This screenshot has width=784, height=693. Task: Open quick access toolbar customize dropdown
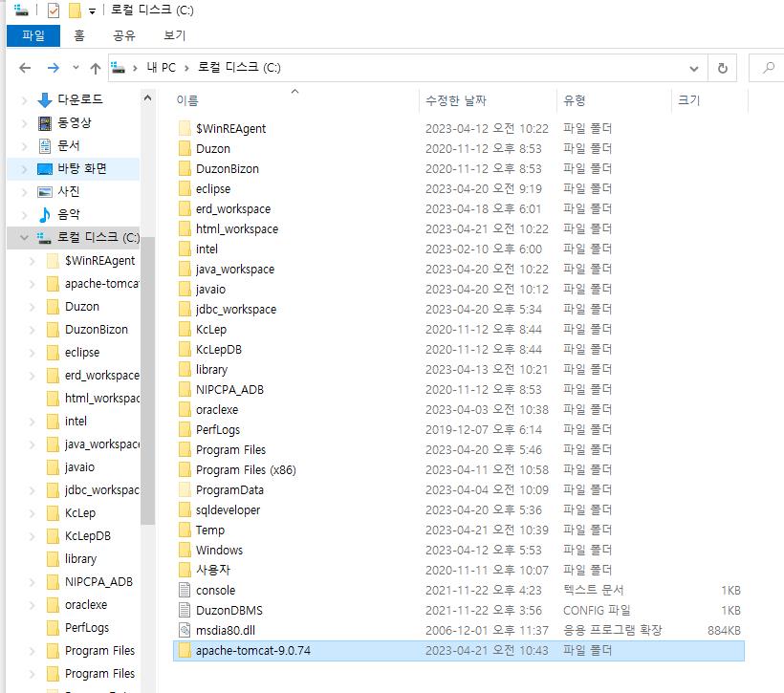(92, 11)
